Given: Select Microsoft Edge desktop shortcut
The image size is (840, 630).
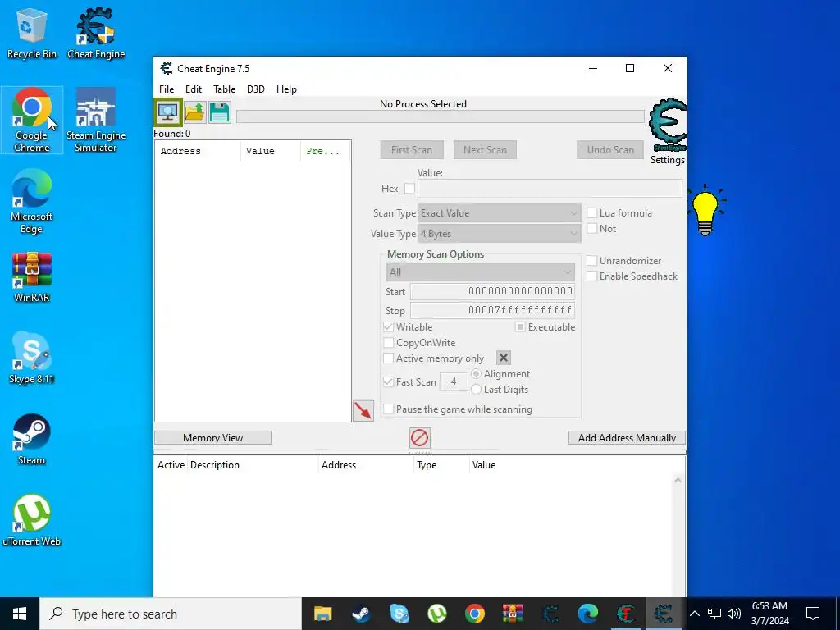Looking at the screenshot, I should click(32, 202).
